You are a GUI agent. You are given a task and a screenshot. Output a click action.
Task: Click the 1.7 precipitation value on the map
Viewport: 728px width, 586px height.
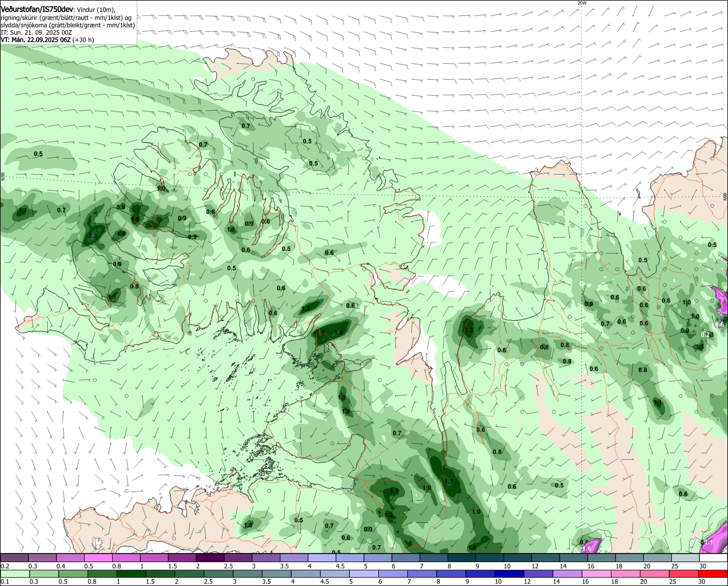(448, 482)
